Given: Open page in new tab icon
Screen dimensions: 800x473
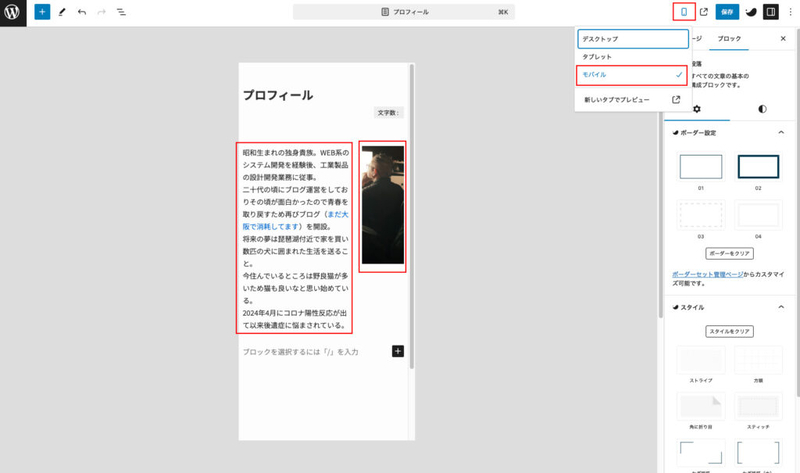Looking at the screenshot, I should pyautogui.click(x=704, y=12).
